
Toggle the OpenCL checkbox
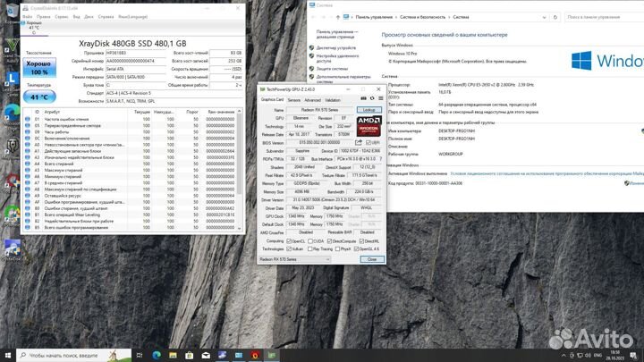click(x=289, y=241)
